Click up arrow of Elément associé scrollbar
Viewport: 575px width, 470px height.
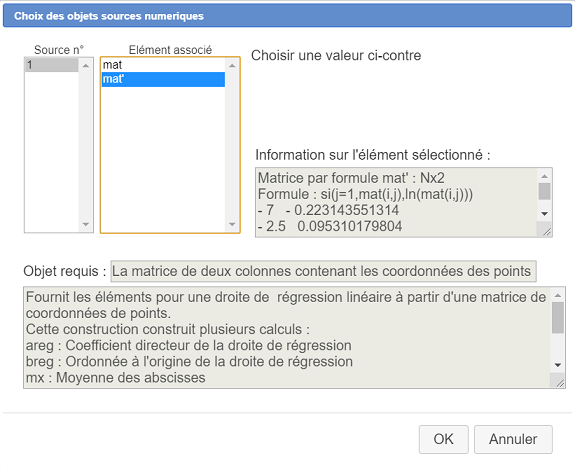pyautogui.click(x=232, y=66)
